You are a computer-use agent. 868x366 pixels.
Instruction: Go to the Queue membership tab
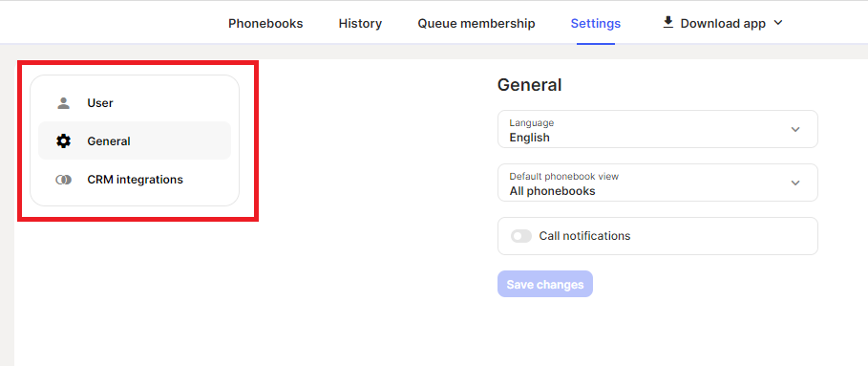[476, 23]
